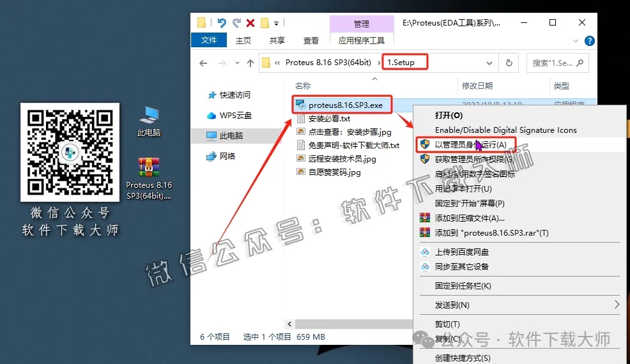Select the 管理 contextual tab
Viewport: 630px width, 364px height.
362,24
